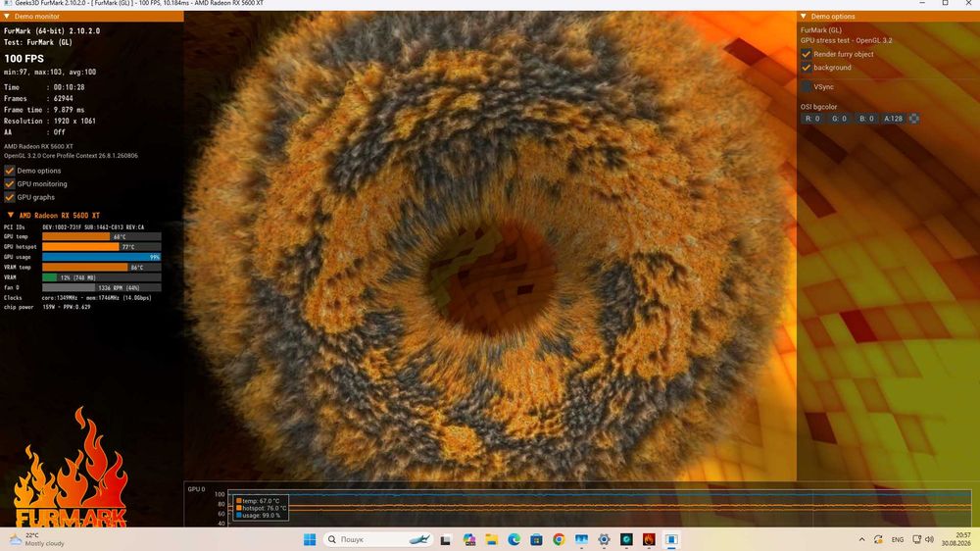Click the B: 0 color value field
The width and height of the screenshot is (980, 551).
[x=866, y=119]
